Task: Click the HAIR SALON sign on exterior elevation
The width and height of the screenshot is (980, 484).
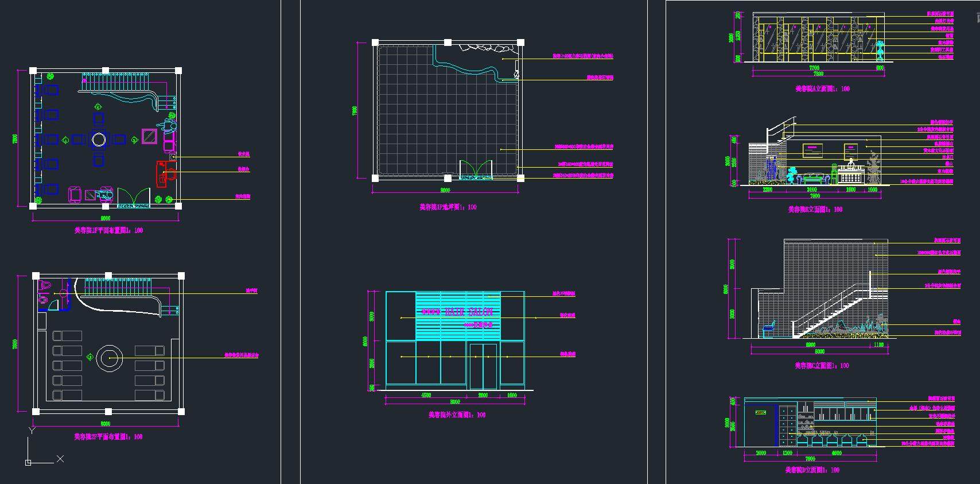Action: pyautogui.click(x=457, y=312)
